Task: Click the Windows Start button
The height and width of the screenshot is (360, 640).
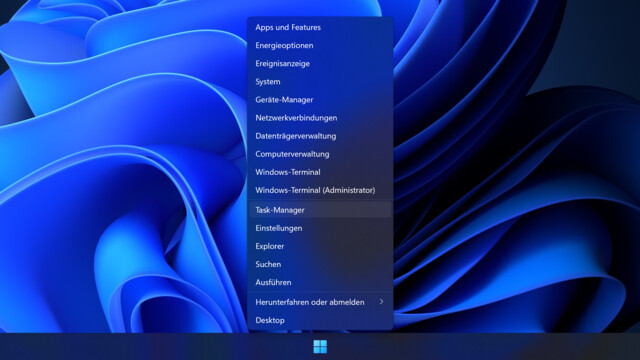Action: coord(320,347)
